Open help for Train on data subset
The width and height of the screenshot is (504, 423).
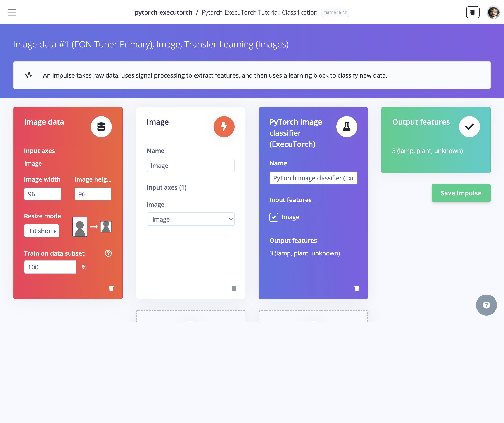(x=108, y=253)
